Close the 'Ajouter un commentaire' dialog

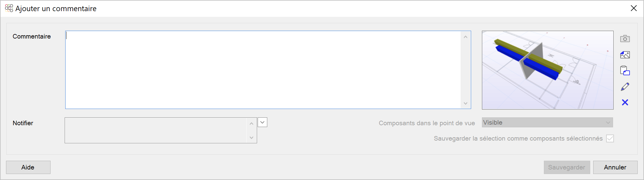(633, 8)
